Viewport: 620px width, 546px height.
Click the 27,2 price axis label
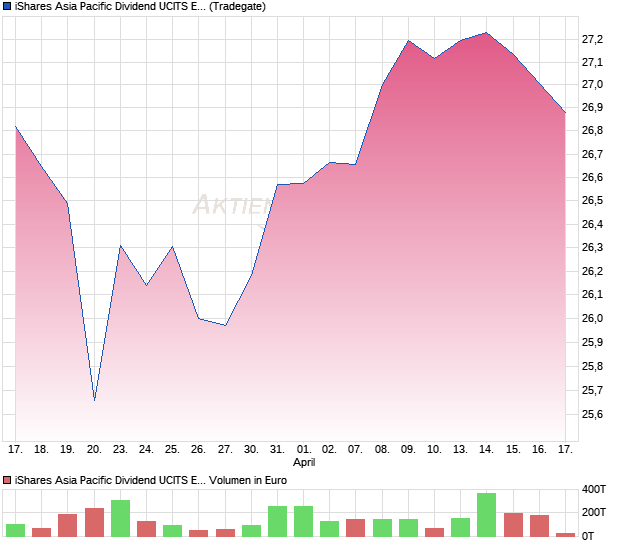pos(592,39)
